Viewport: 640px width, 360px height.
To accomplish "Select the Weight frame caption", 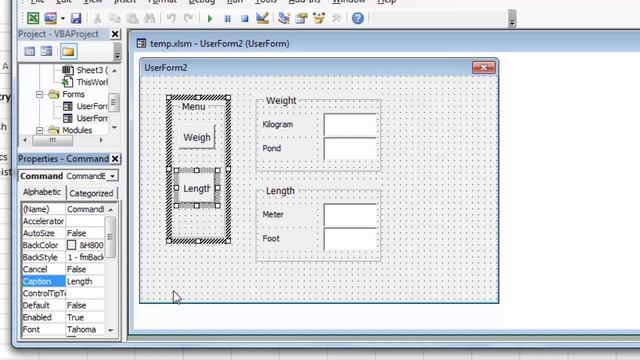I will pos(281,100).
